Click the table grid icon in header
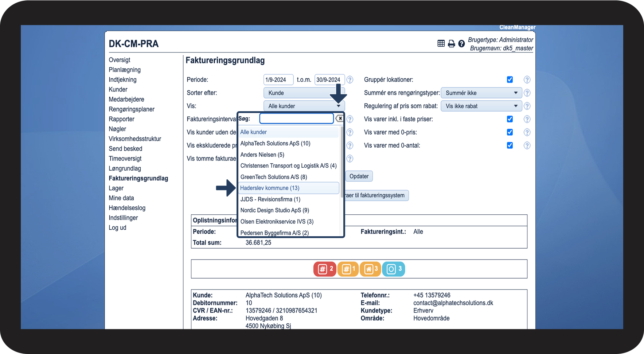This screenshot has height=354, width=644. coord(441,44)
